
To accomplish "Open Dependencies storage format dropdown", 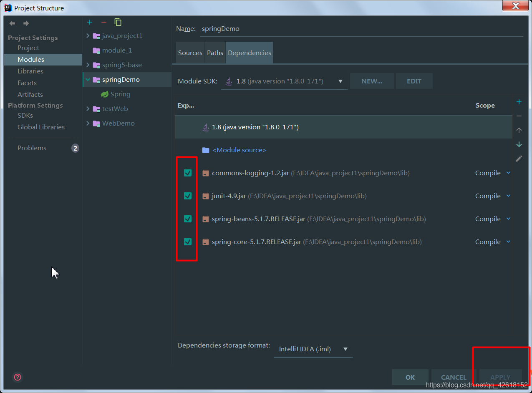I will point(313,349).
